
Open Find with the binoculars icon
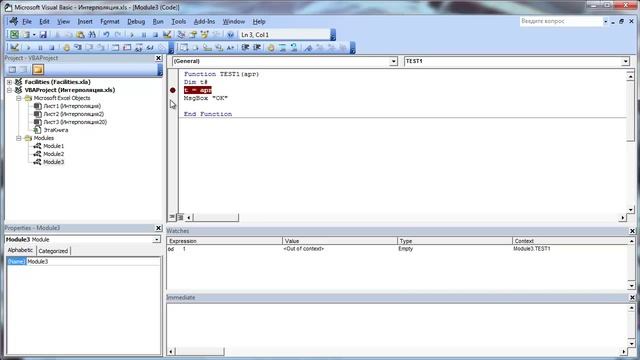pyautogui.click(x=92, y=35)
